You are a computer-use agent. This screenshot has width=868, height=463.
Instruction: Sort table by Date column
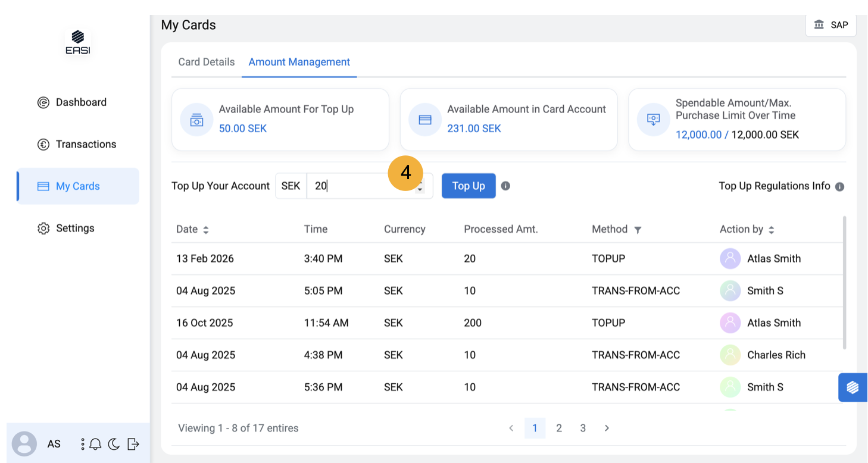pyautogui.click(x=206, y=230)
